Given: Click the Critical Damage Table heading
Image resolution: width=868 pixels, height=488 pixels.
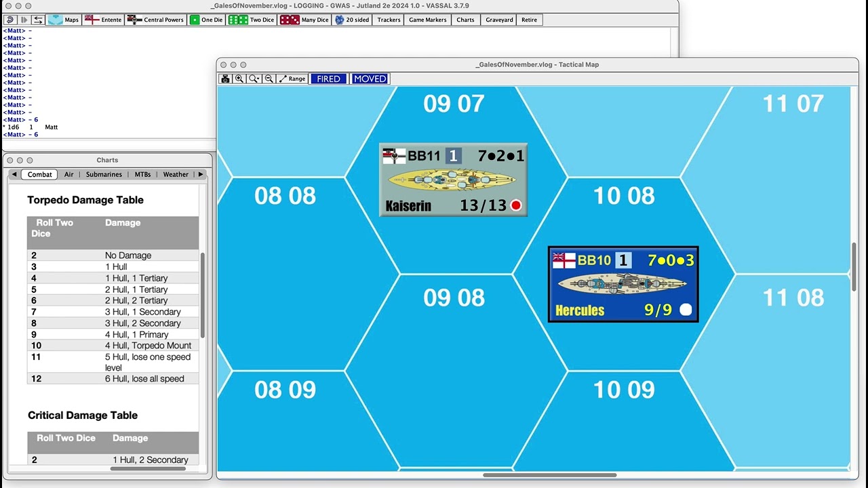Looking at the screenshot, I should point(83,415).
